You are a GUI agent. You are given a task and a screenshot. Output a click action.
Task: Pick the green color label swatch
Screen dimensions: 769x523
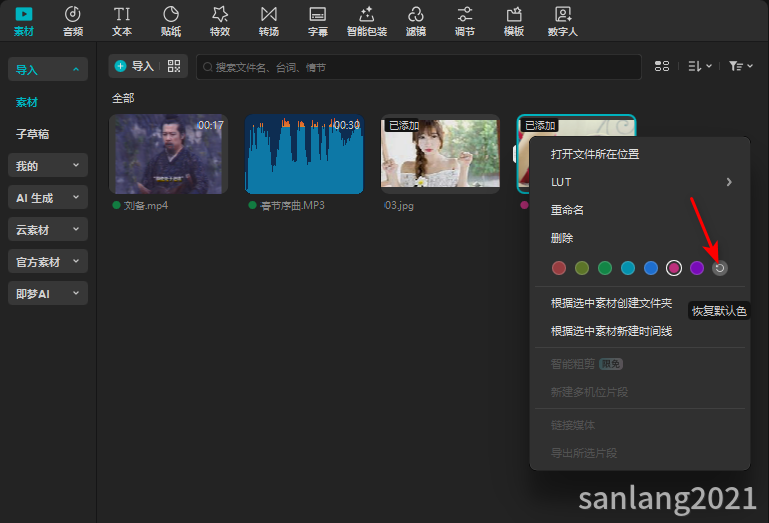pyautogui.click(x=605, y=268)
